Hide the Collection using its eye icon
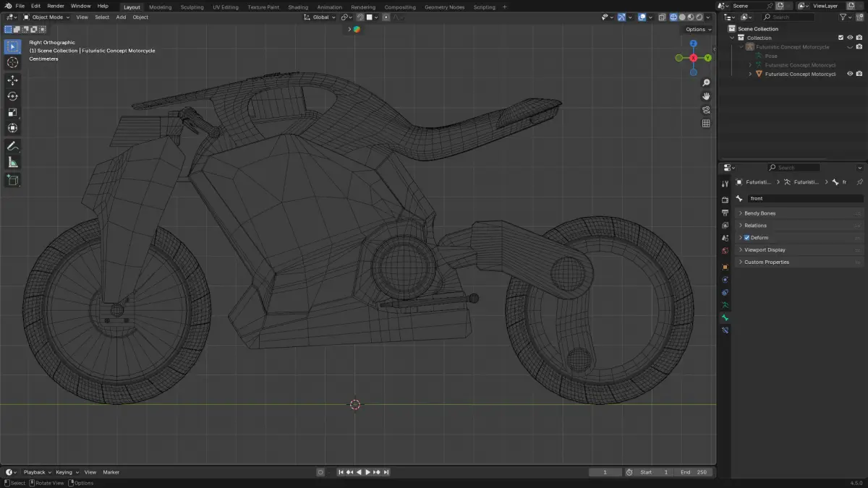868x488 pixels. click(850, 38)
